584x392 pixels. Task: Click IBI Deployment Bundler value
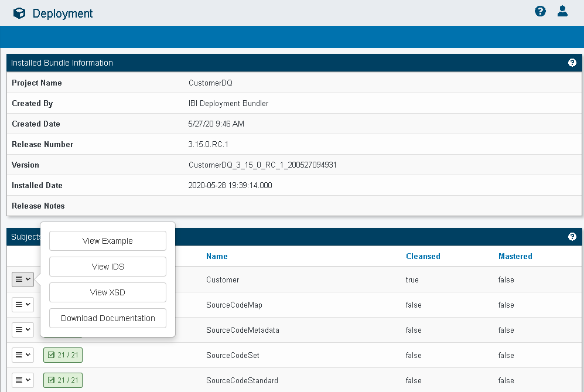click(x=228, y=103)
